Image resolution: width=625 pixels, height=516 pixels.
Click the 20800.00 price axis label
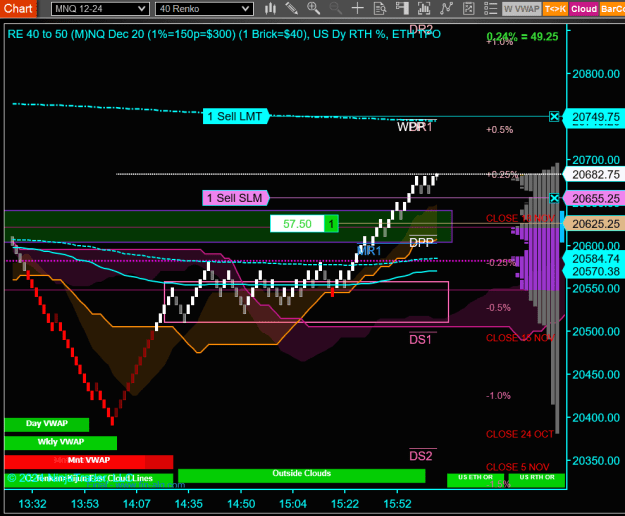tap(596, 74)
